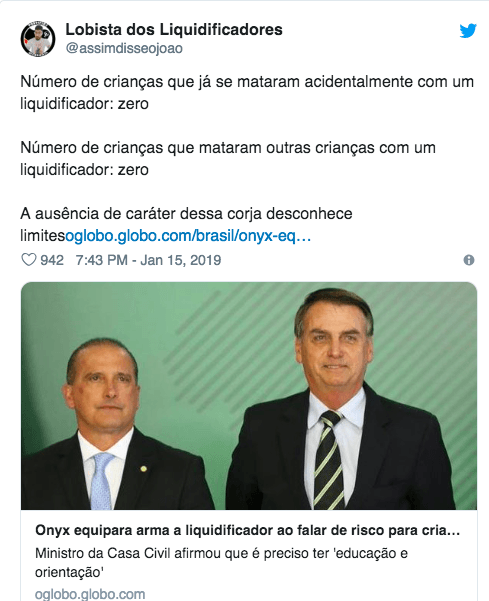
Task: Click the second 'liquidificador: zero' text line
Action: (84, 170)
